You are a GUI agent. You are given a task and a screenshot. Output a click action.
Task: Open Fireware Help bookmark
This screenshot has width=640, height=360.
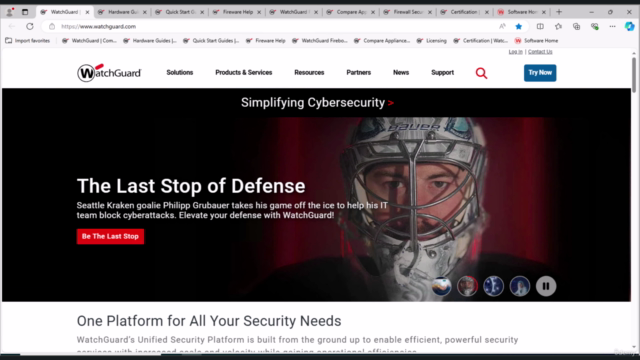point(266,41)
